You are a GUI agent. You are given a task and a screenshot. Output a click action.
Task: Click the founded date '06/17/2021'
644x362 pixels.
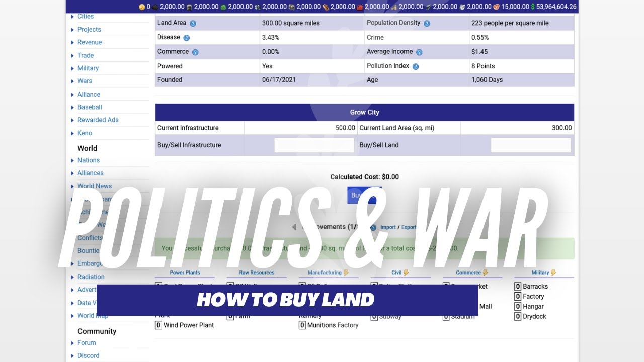pyautogui.click(x=279, y=80)
